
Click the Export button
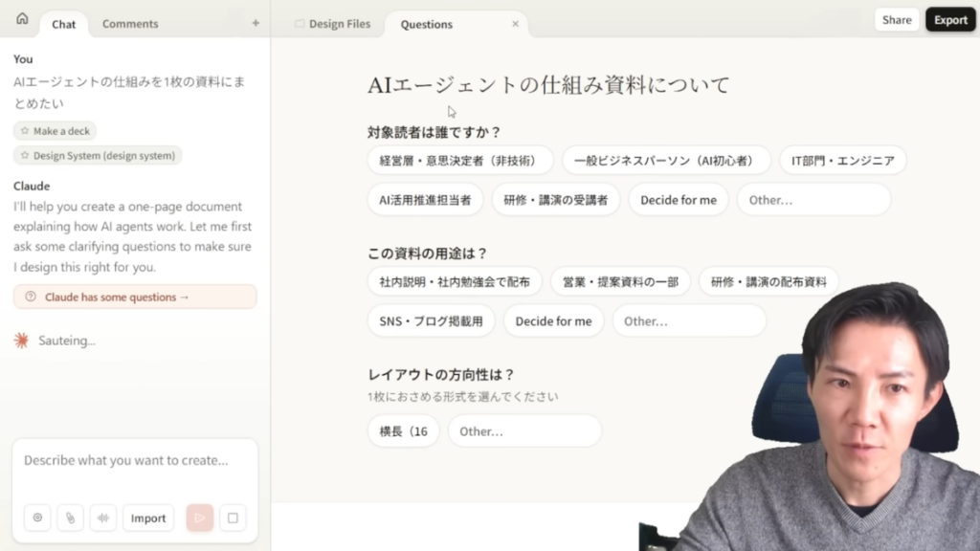pyautogui.click(x=950, y=19)
